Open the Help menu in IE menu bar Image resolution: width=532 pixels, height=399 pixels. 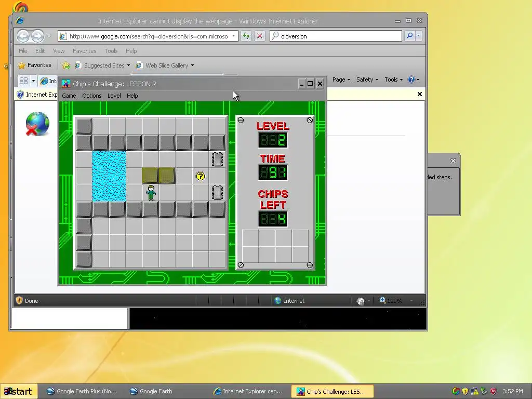click(x=131, y=51)
